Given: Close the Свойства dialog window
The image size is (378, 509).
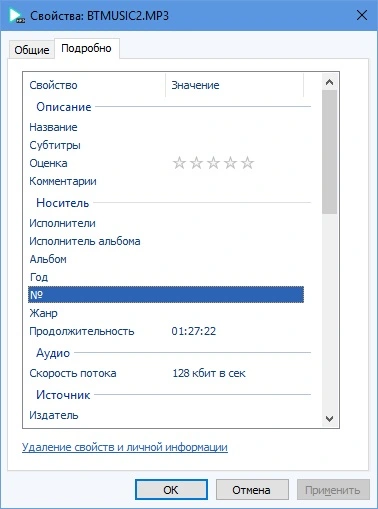Looking at the screenshot, I should click(x=362, y=15).
